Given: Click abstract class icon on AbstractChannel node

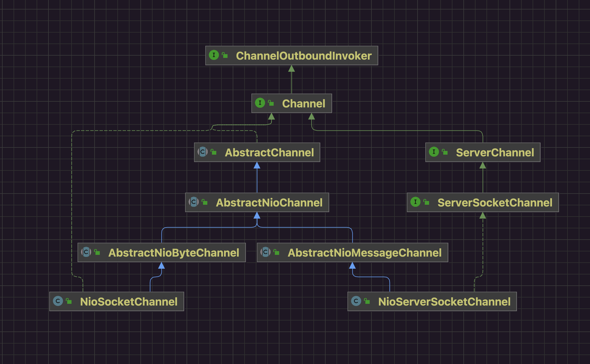Looking at the screenshot, I should tap(202, 152).
